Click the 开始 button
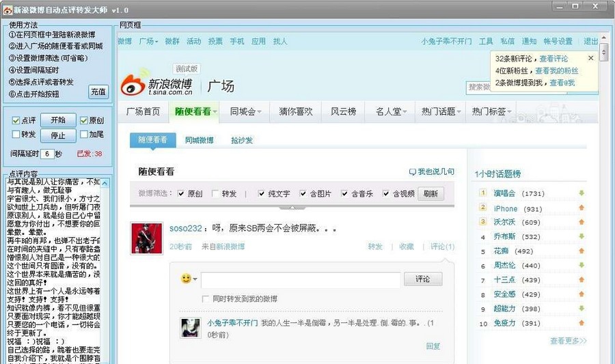Screen dimensions: 615x364 pyautogui.click(x=58, y=120)
